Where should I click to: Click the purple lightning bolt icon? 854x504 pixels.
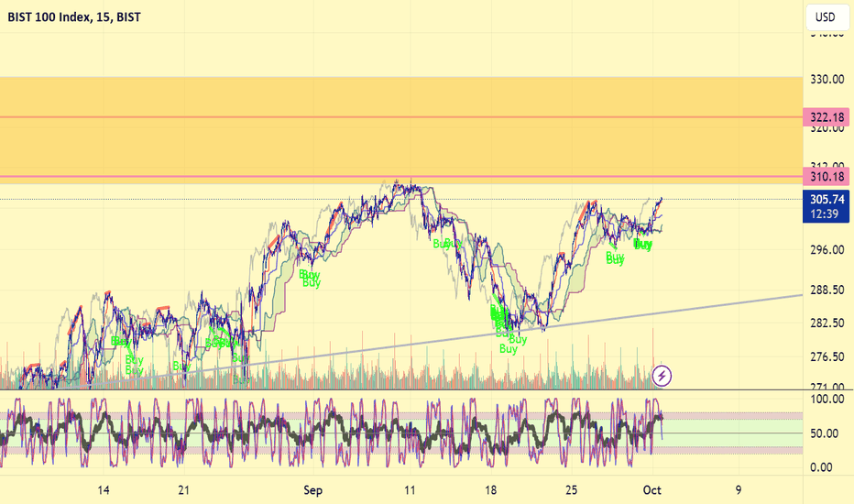tap(662, 376)
